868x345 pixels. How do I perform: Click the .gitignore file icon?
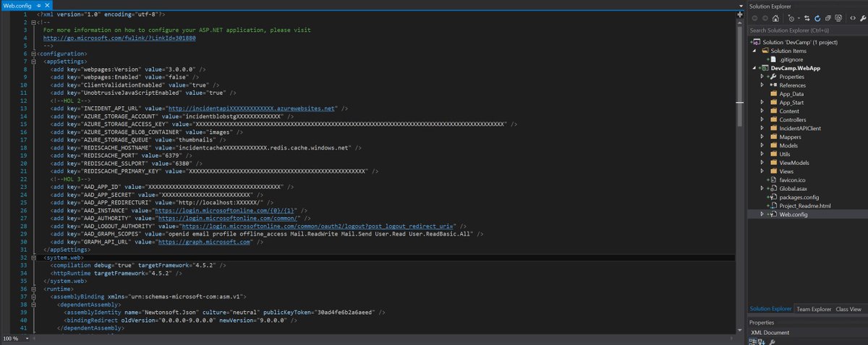[x=775, y=59]
